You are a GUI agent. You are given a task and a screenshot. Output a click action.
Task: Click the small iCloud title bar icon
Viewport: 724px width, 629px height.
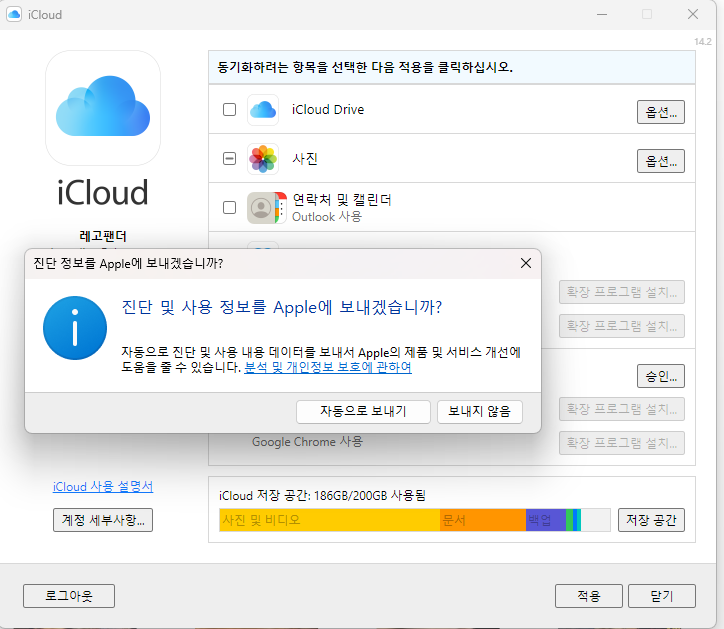14,14
